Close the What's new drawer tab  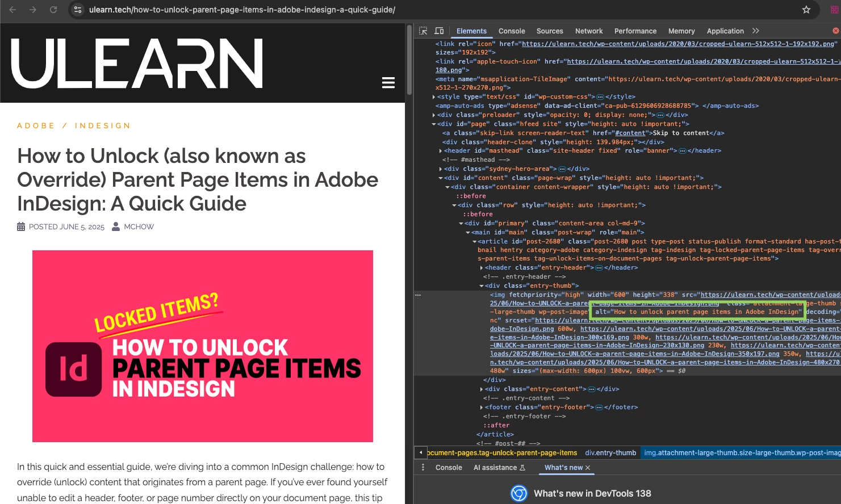pyautogui.click(x=588, y=468)
